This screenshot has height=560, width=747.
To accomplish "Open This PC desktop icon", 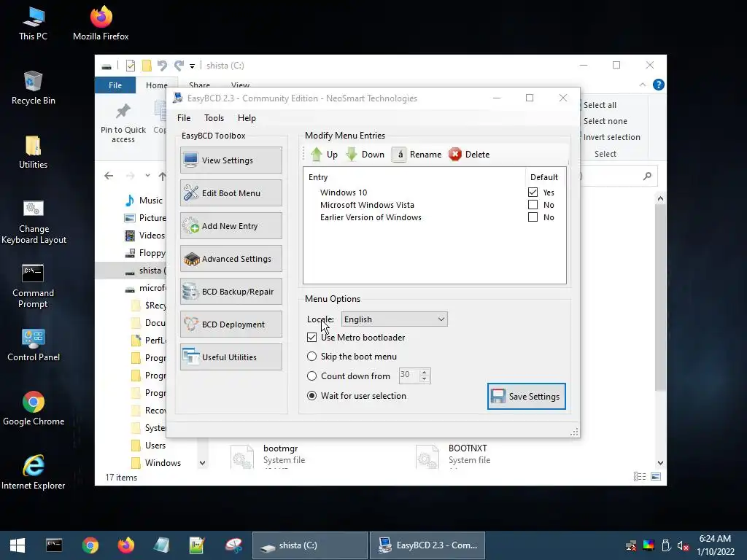I will tap(33, 23).
